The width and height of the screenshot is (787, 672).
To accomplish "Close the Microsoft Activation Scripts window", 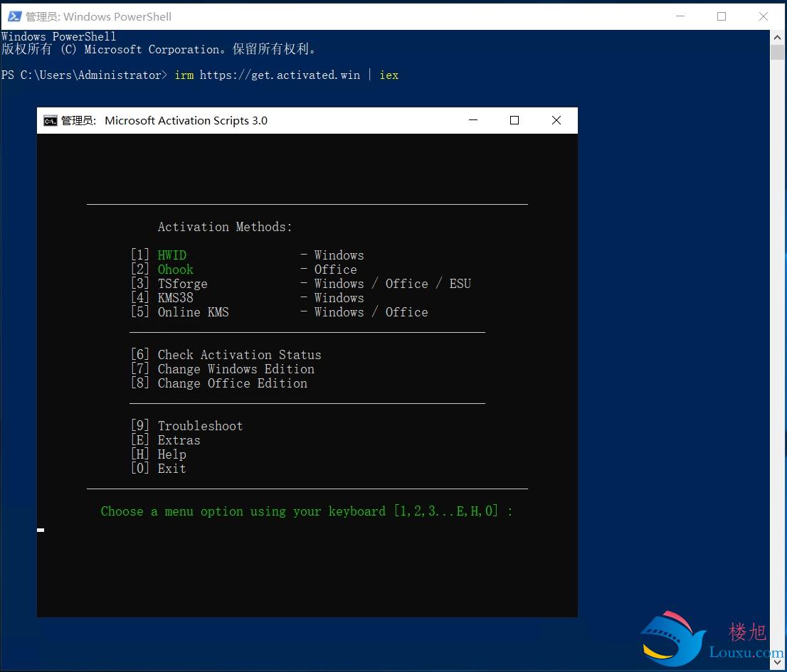I will pyautogui.click(x=556, y=120).
